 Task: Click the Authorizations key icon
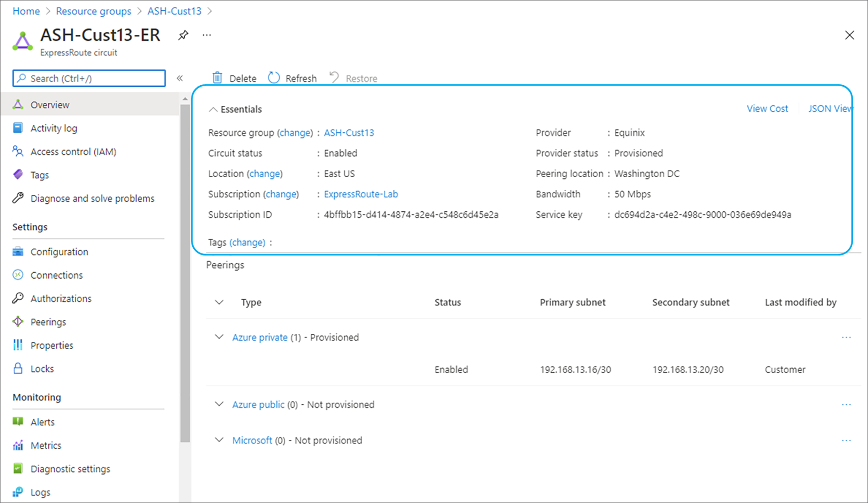(x=18, y=298)
